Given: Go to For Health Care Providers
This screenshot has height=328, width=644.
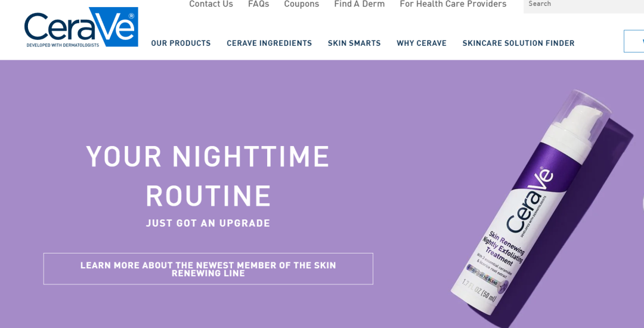Looking at the screenshot, I should click(x=453, y=4).
